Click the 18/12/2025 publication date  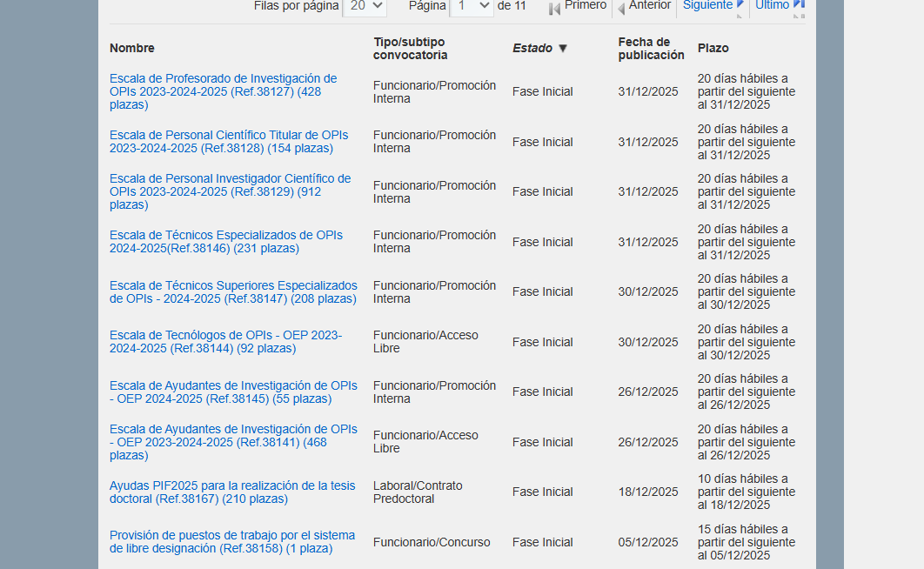coord(648,492)
